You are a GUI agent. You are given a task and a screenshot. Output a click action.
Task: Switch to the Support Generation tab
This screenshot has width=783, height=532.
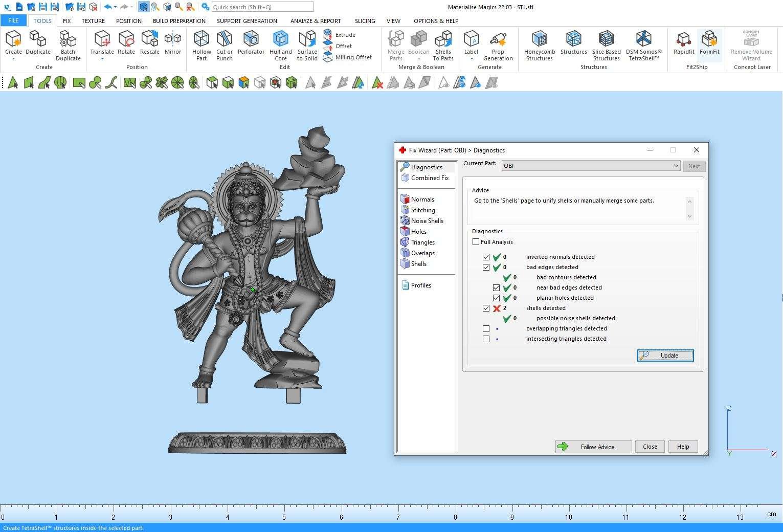coord(247,21)
